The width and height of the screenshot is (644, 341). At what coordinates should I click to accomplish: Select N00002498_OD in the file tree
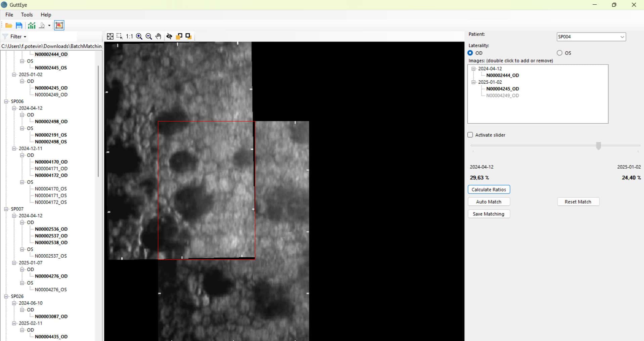[x=51, y=121]
